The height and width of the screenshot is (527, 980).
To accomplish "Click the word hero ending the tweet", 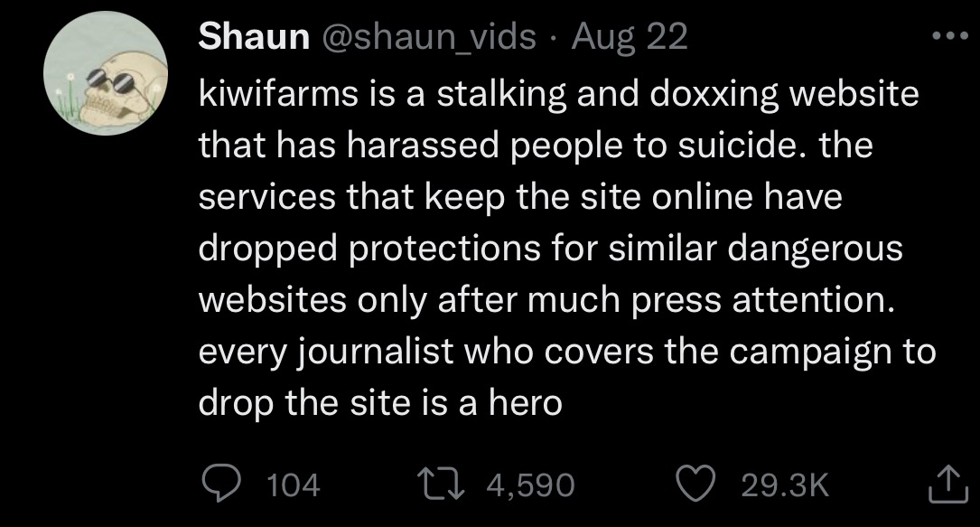I will [x=526, y=402].
